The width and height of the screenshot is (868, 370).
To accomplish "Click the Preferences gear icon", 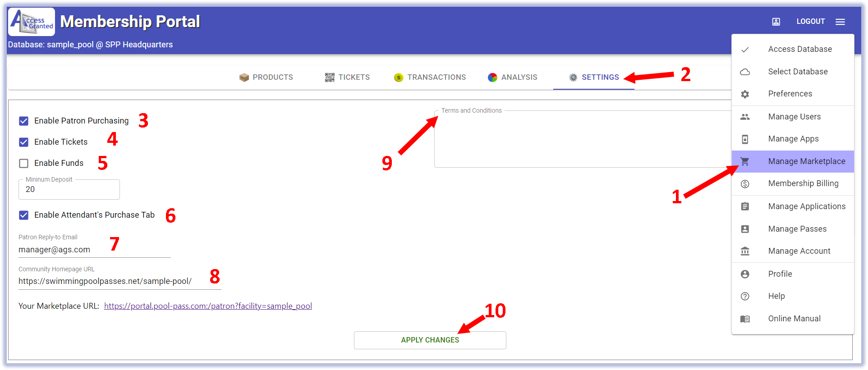I will pyautogui.click(x=745, y=94).
